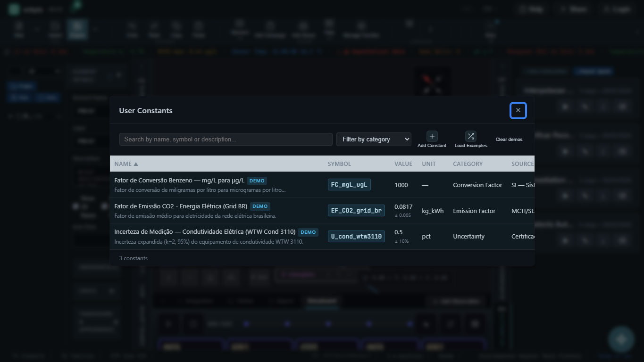Click the DEMO badge on Incerteza de Medição row

308,232
